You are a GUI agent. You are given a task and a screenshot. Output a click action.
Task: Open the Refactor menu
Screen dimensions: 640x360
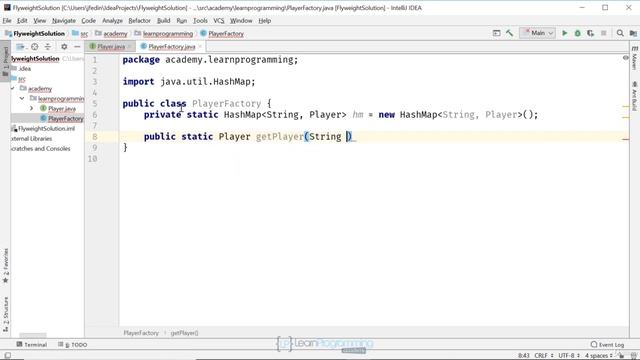[x=139, y=20]
